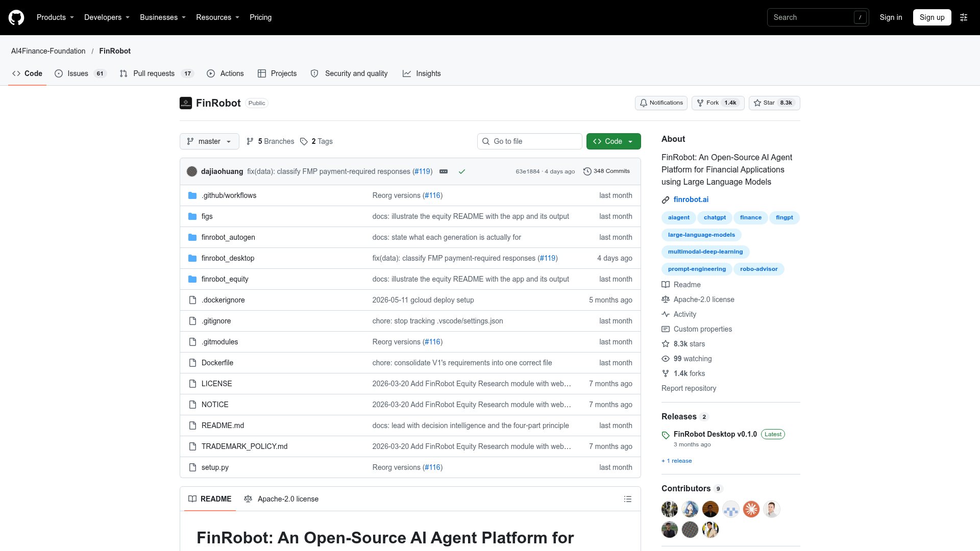Switch to the Pull requests tab
This screenshot has height=551, width=980.
tap(157, 73)
